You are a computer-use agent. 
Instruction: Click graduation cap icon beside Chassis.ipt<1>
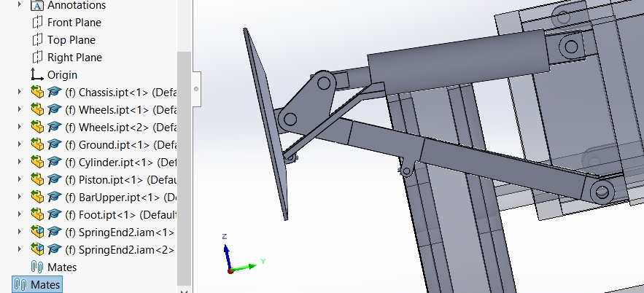pyautogui.click(x=54, y=92)
